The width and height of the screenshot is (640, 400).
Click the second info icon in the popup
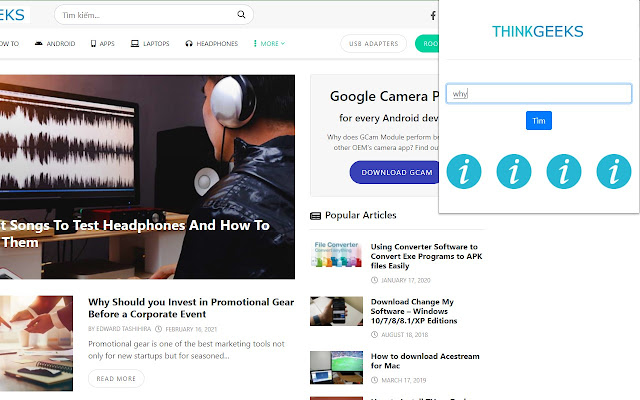click(x=514, y=171)
